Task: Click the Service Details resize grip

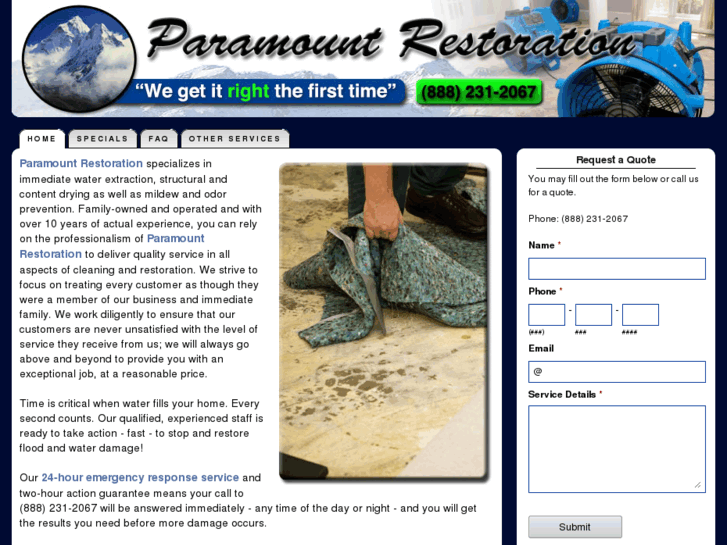Action: pos(698,485)
